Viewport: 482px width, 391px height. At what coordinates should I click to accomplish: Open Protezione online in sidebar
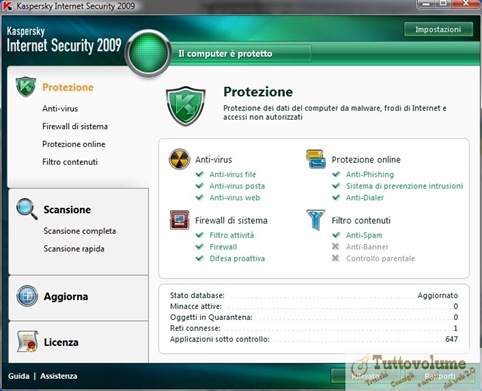(x=74, y=144)
